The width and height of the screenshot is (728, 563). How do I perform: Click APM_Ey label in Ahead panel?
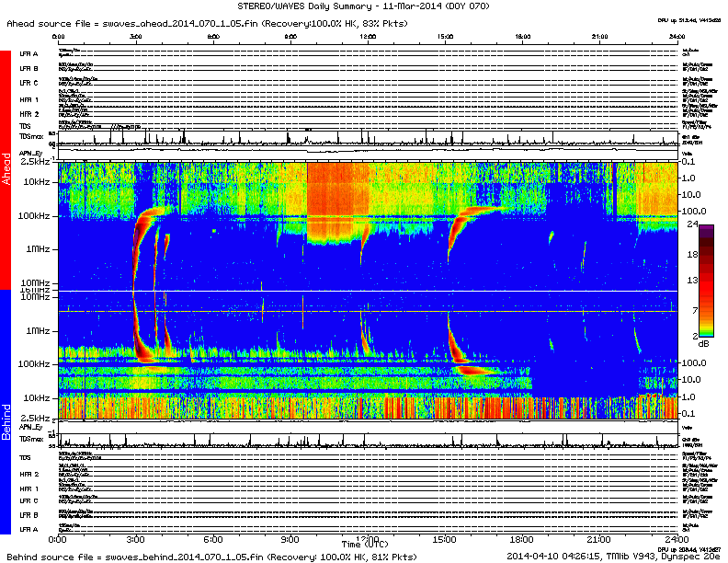coord(30,154)
